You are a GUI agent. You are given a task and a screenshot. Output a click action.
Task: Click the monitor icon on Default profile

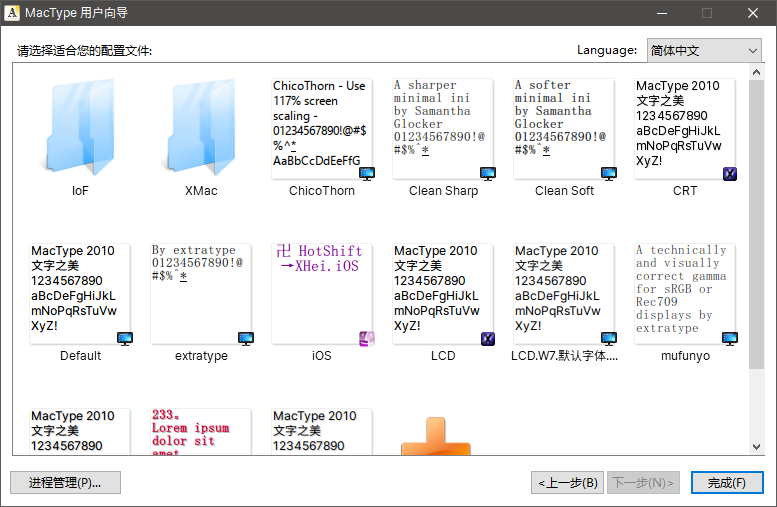click(125, 338)
